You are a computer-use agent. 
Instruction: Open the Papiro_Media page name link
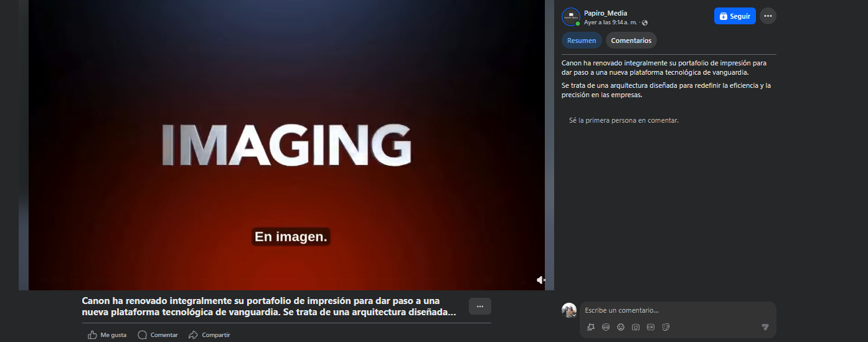click(605, 13)
